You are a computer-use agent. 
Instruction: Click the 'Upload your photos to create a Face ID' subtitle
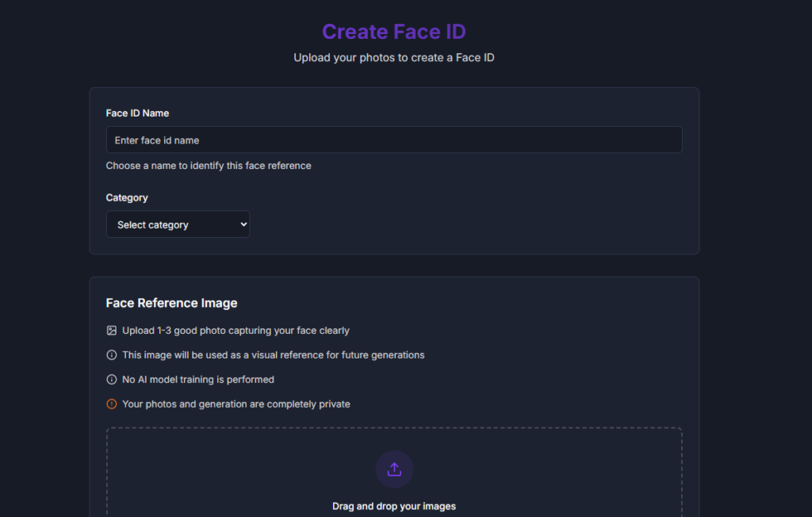[394, 58]
